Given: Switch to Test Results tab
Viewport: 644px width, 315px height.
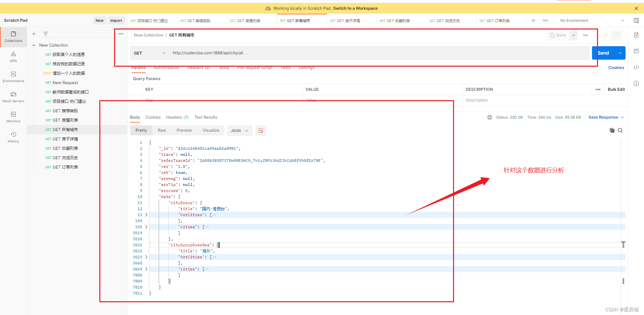Looking at the screenshot, I should (206, 117).
